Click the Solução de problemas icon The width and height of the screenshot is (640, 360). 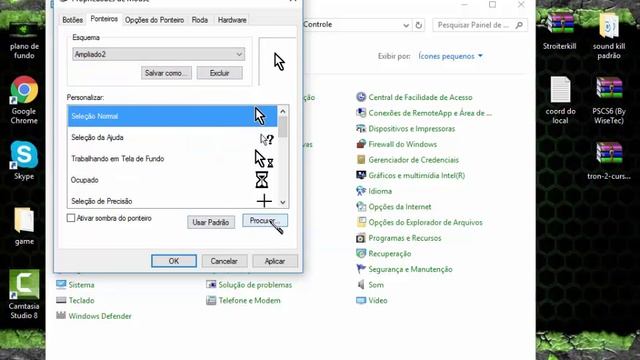(x=211, y=284)
